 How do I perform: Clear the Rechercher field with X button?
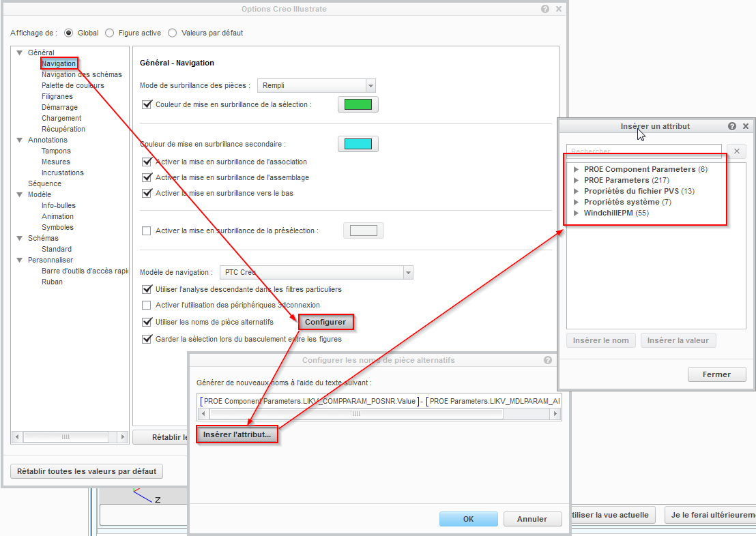[x=737, y=151]
